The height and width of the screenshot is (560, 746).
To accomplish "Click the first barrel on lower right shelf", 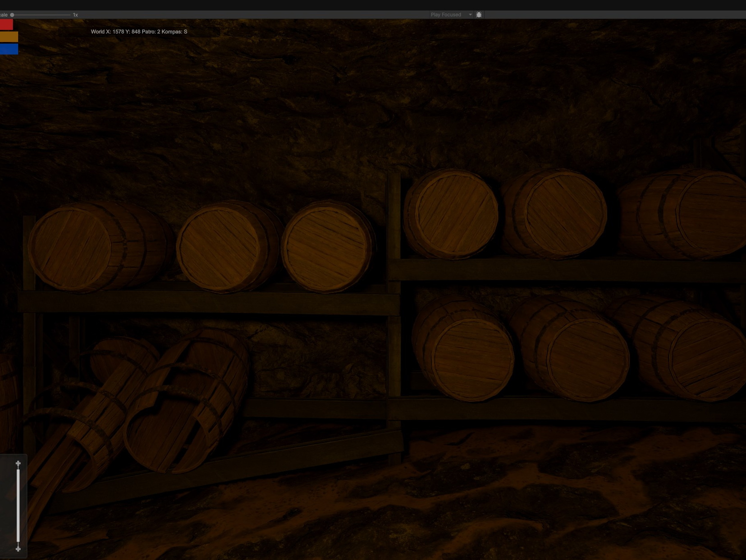I will pyautogui.click(x=469, y=356).
